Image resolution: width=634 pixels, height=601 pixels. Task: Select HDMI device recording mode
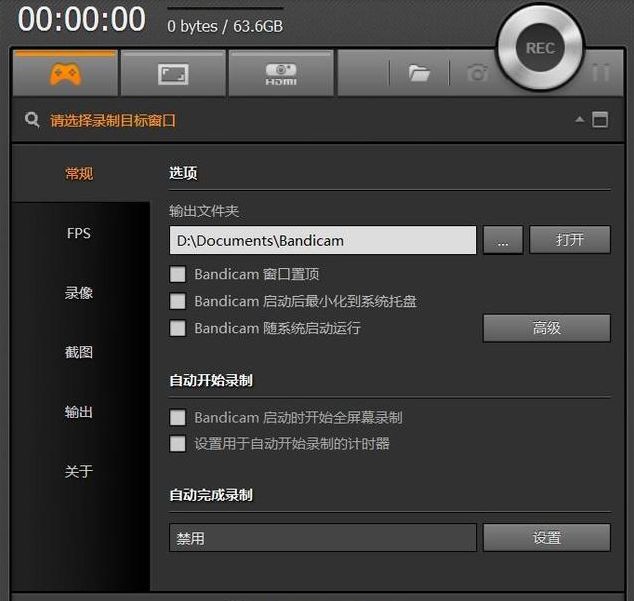click(280, 74)
